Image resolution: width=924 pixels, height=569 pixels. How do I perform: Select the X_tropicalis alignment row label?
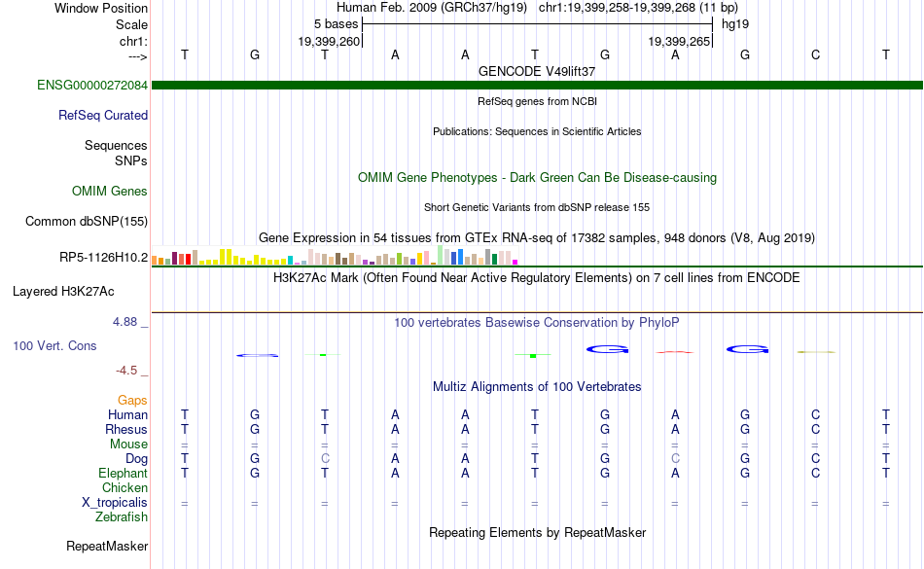[x=115, y=503]
